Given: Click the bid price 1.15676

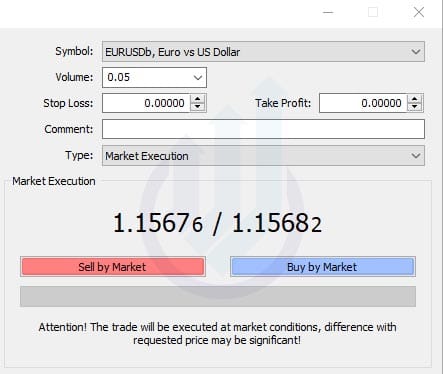Looking at the screenshot, I should [x=158, y=223].
